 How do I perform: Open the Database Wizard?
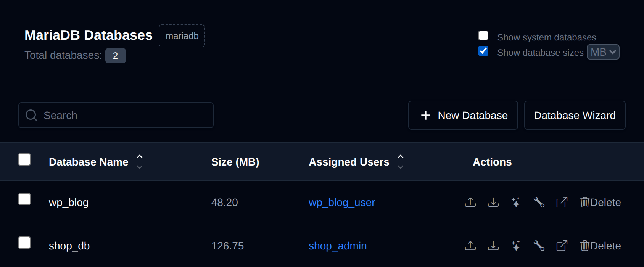click(x=575, y=115)
